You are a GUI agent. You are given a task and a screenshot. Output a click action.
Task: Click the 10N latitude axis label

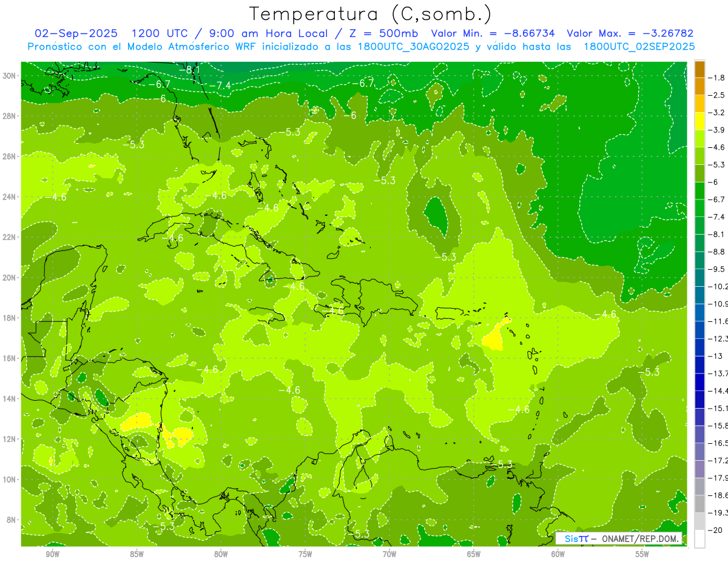[x=10, y=480]
